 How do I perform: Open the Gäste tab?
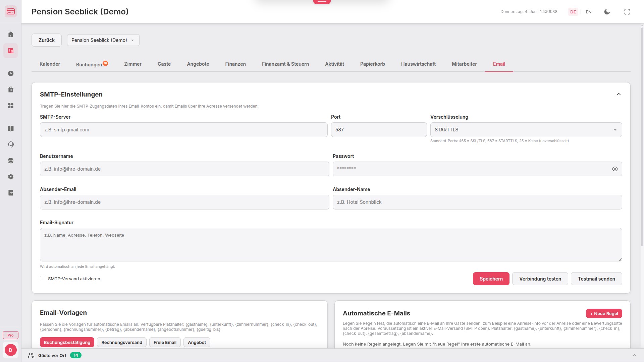164,64
